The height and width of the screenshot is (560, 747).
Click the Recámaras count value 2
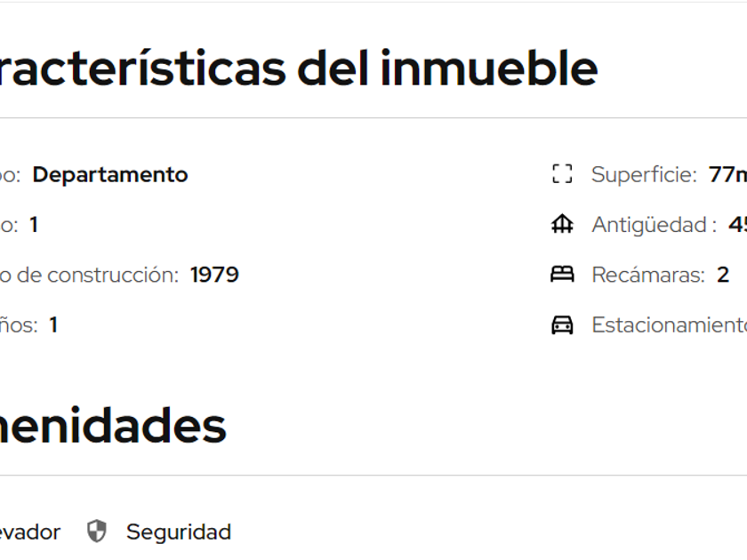click(x=723, y=275)
